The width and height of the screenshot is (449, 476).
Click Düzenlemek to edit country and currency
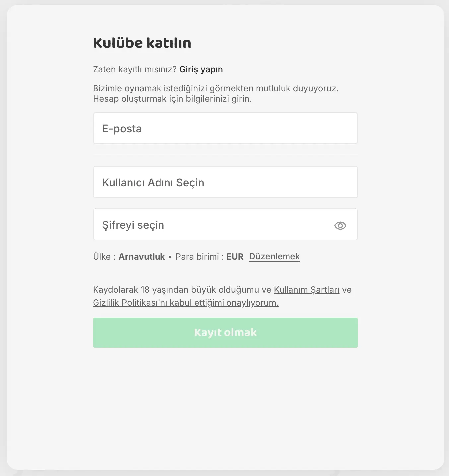click(x=274, y=256)
